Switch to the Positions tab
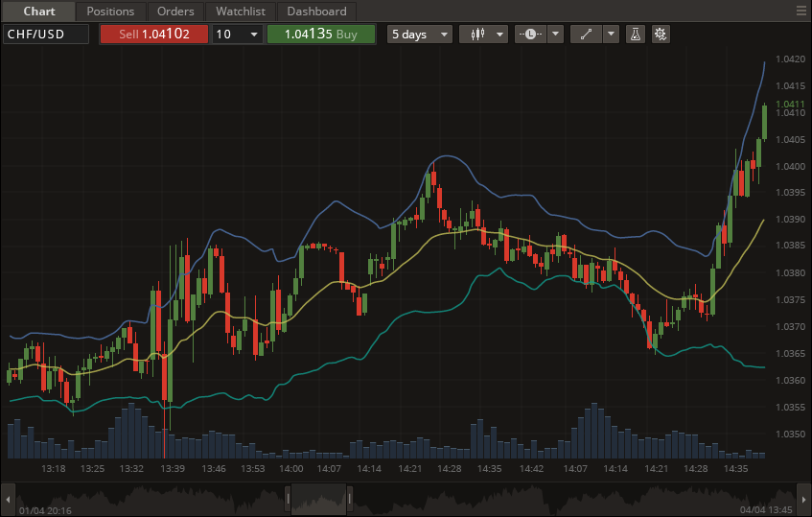The width and height of the screenshot is (812, 517). click(x=110, y=11)
